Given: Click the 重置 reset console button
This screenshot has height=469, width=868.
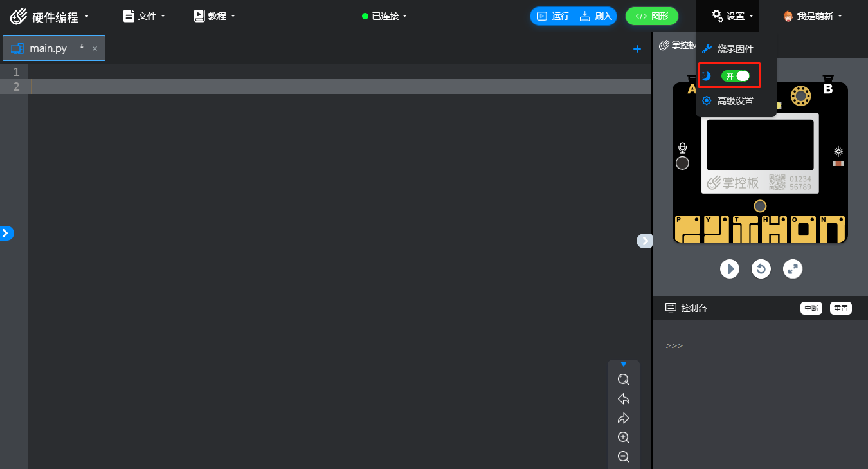Looking at the screenshot, I should point(841,308).
